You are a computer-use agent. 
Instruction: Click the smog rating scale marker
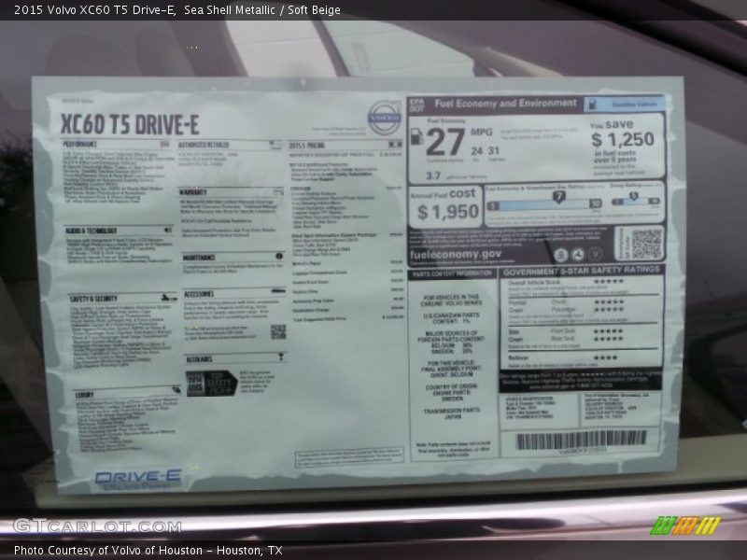[x=633, y=196]
